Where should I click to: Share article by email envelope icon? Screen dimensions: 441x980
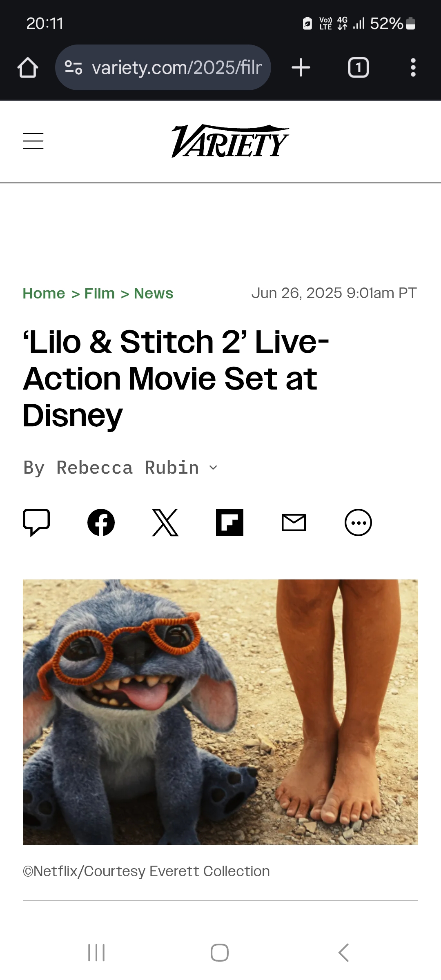pyautogui.click(x=294, y=523)
